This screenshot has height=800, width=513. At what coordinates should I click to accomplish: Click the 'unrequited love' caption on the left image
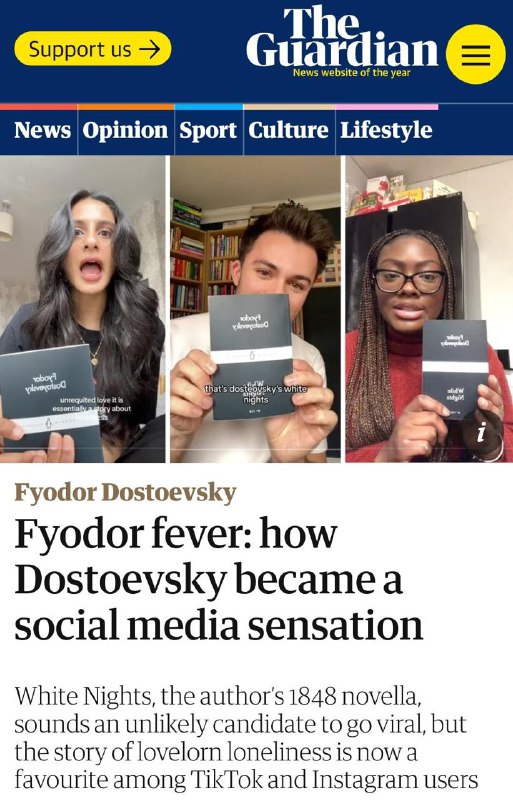[91, 409]
